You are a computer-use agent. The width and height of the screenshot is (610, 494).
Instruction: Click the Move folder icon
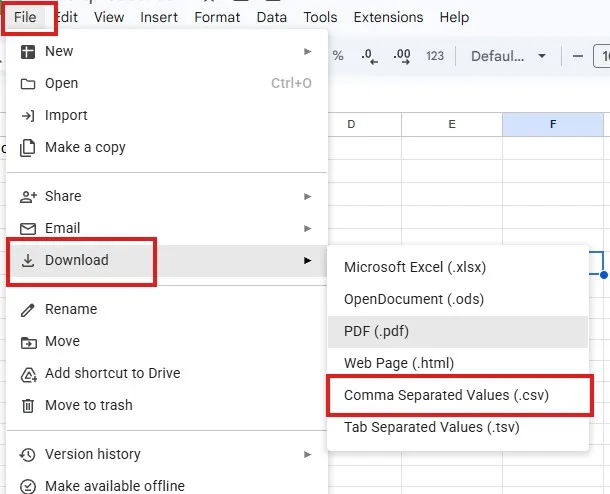pyautogui.click(x=28, y=342)
